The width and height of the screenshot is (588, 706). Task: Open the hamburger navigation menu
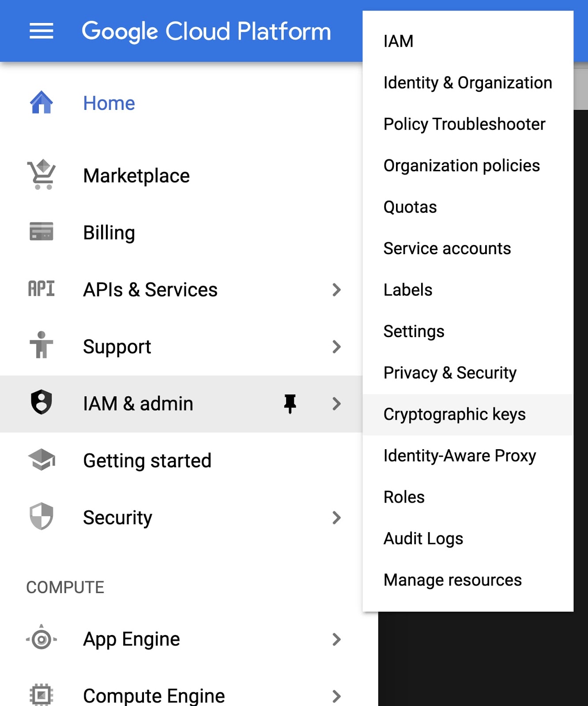(41, 31)
